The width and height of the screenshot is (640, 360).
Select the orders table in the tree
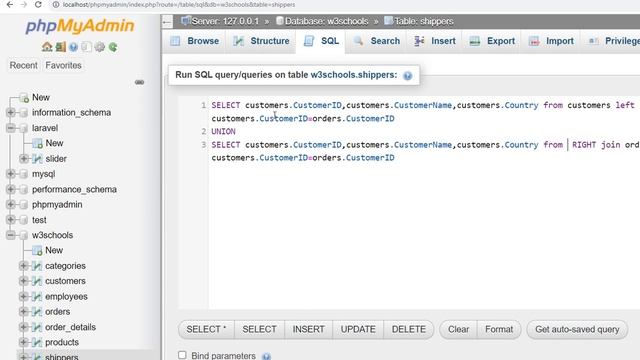58,312
